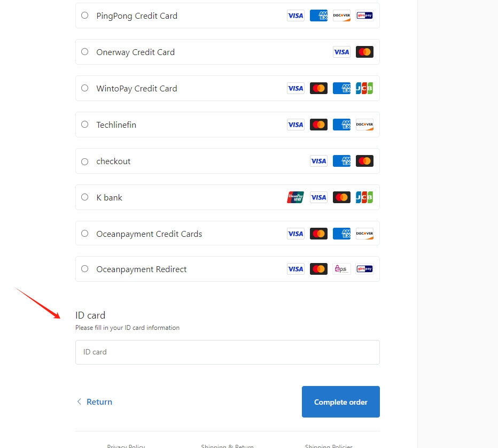Click the Visa icon in Oceanpayment Credit Cards row

(x=295, y=234)
